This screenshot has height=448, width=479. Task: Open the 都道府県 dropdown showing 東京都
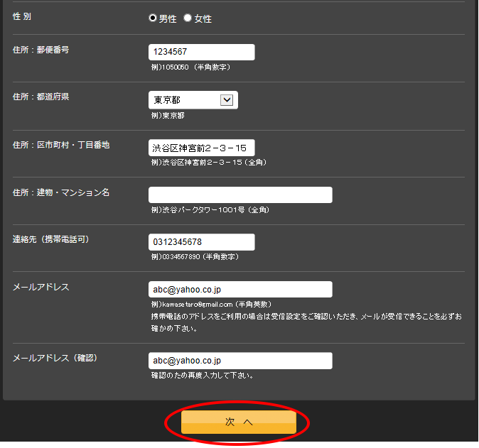[193, 100]
